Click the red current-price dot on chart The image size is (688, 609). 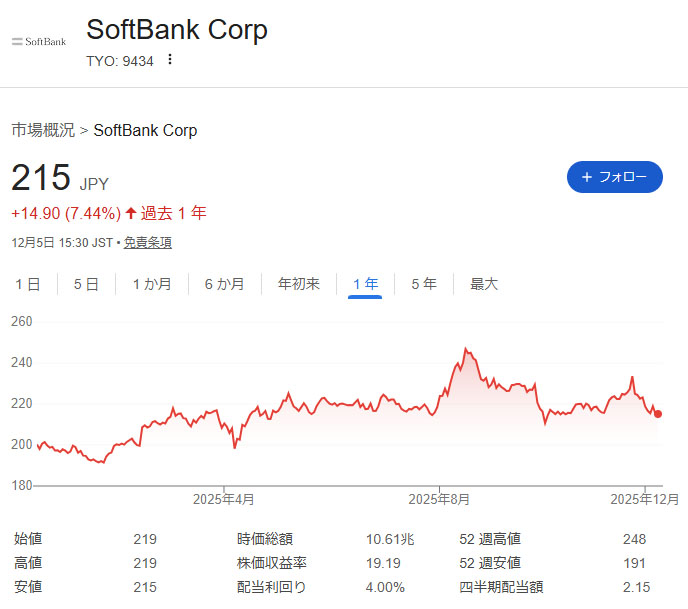click(x=657, y=414)
